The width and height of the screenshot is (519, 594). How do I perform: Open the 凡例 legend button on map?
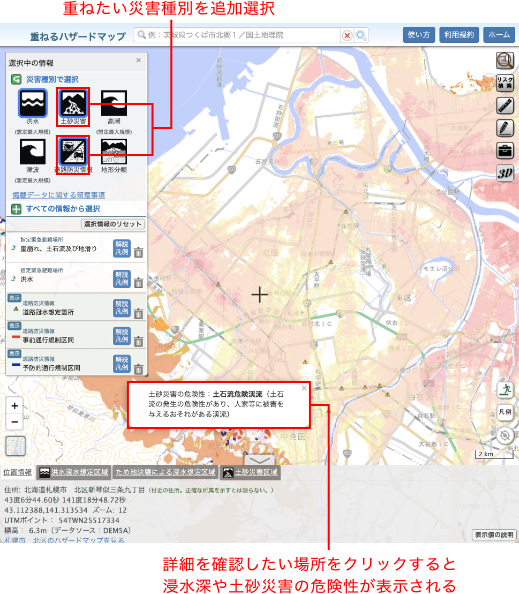pyautogui.click(x=505, y=412)
